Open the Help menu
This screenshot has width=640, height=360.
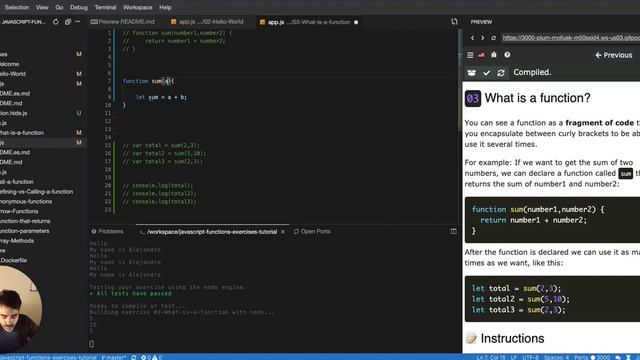165,7
